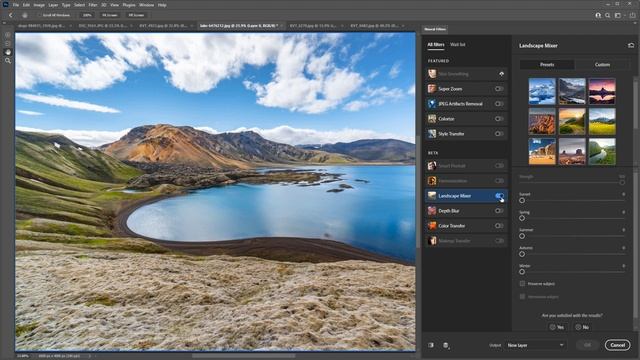
Task: Click the Depth Blur filter icon
Action: (x=431, y=211)
